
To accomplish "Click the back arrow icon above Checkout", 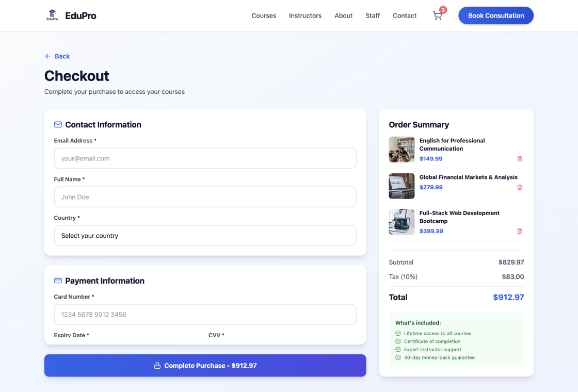I will [47, 56].
